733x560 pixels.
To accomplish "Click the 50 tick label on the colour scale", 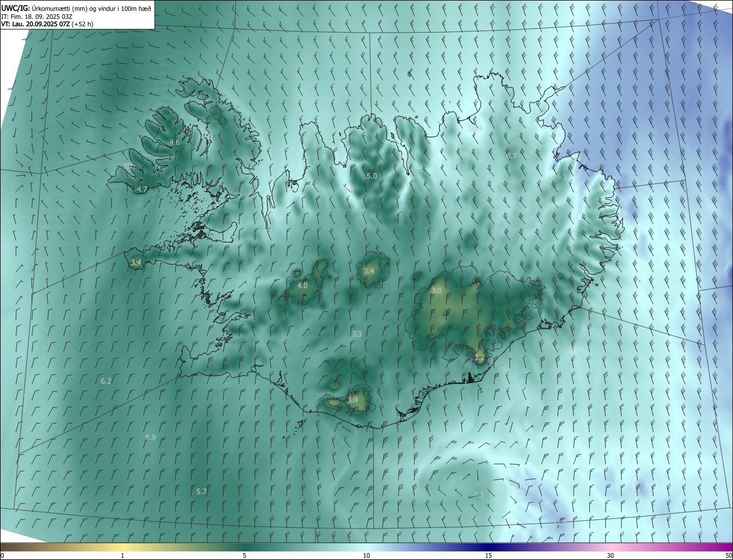I will click(728, 555).
